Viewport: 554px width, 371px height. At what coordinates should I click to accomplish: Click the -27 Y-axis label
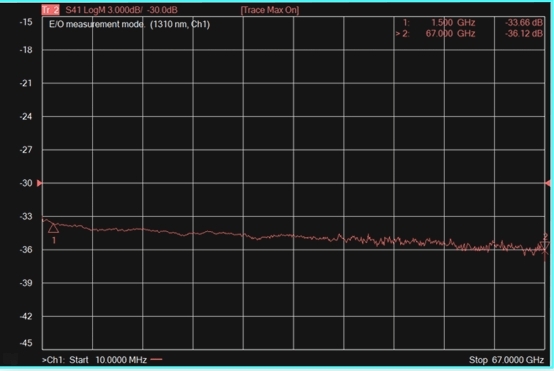(x=26, y=149)
